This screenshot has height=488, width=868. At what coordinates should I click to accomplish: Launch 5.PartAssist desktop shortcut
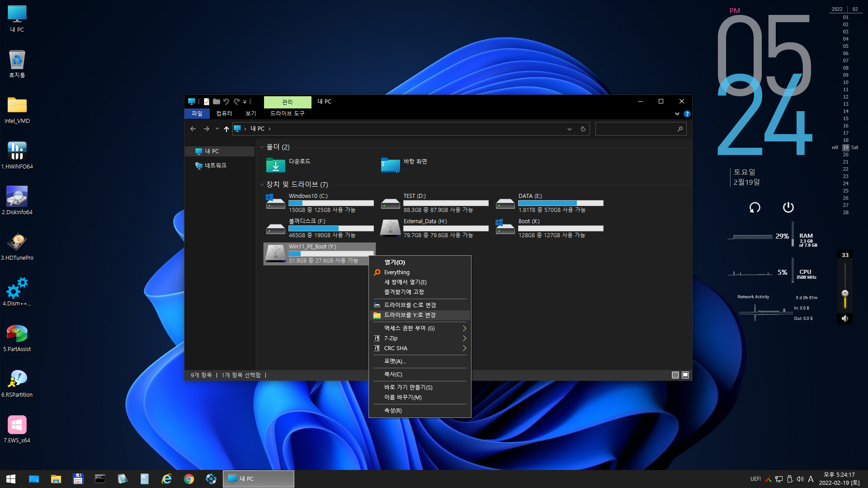click(x=17, y=338)
